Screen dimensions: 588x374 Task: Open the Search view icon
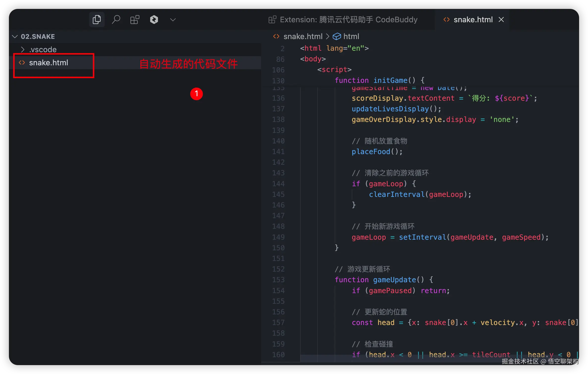tap(116, 20)
